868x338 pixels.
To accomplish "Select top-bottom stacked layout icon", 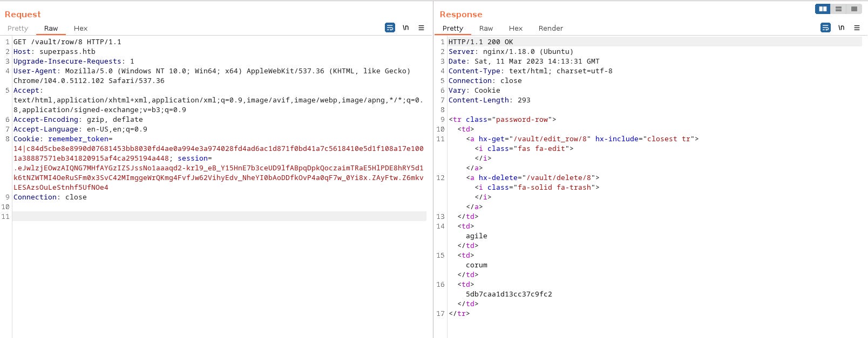I will (838, 9).
